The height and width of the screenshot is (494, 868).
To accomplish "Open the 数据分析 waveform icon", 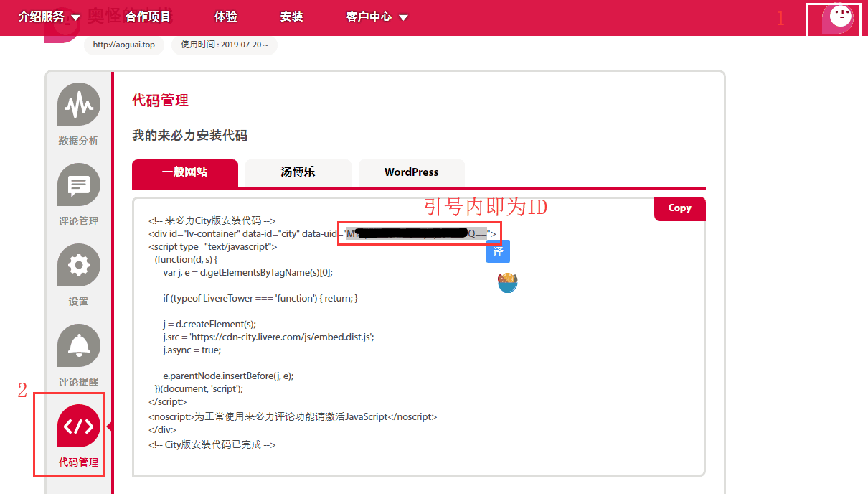I will pos(79,105).
